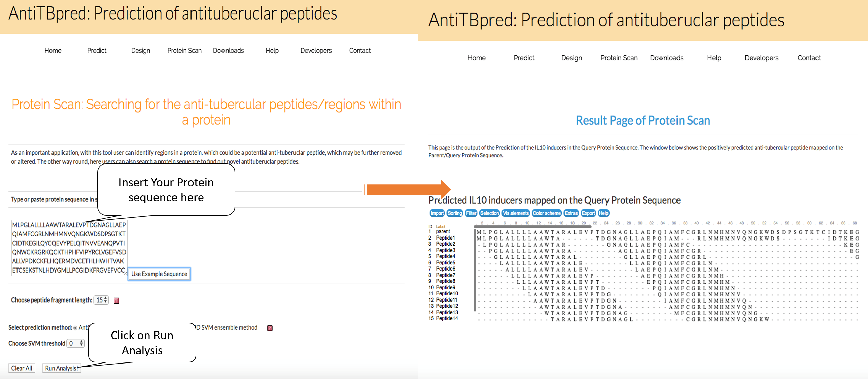Open the Sorting menu in alignment viewer
868x379 pixels.
[x=455, y=213]
